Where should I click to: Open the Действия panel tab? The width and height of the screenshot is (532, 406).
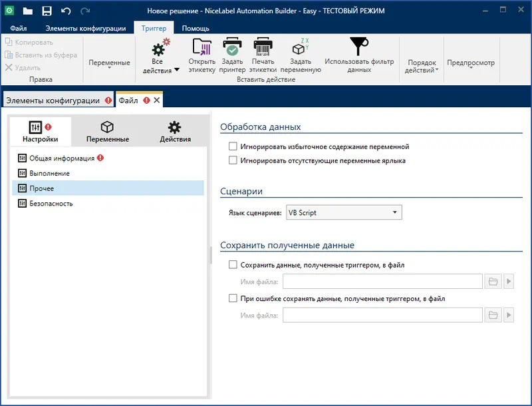(175, 132)
